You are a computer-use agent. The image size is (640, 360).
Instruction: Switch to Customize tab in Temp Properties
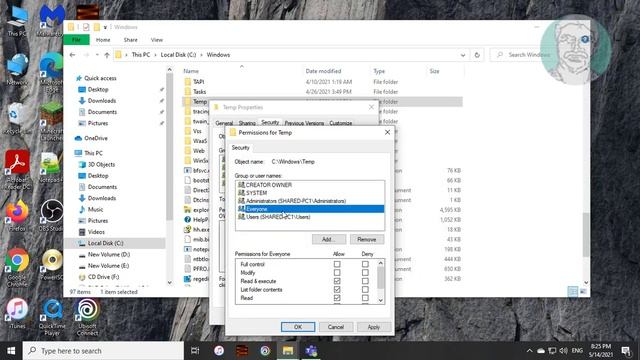(341, 123)
